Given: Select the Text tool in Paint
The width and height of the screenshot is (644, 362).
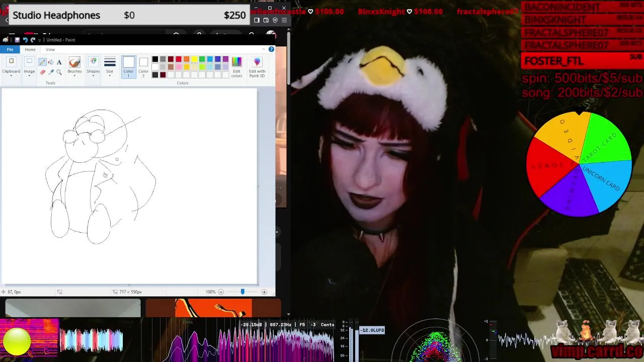Looking at the screenshot, I should pos(59,62).
